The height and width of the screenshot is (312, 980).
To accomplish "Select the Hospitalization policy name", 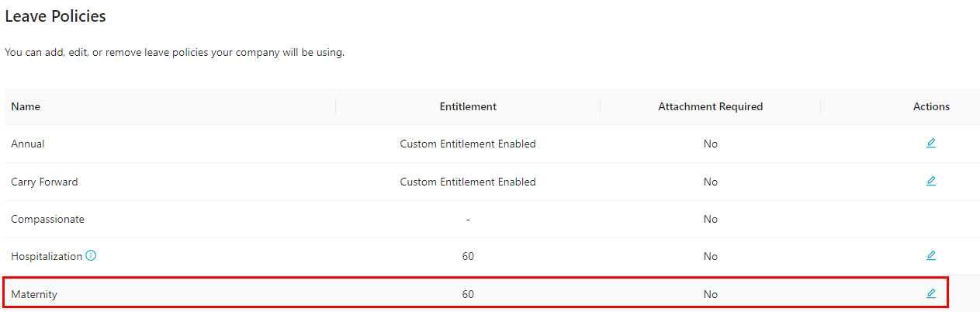I will coord(46,256).
